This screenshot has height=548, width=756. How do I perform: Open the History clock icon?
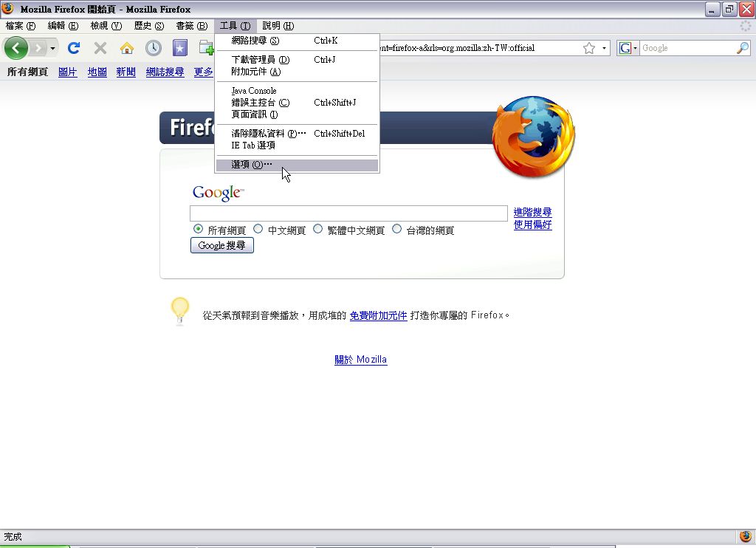click(154, 48)
